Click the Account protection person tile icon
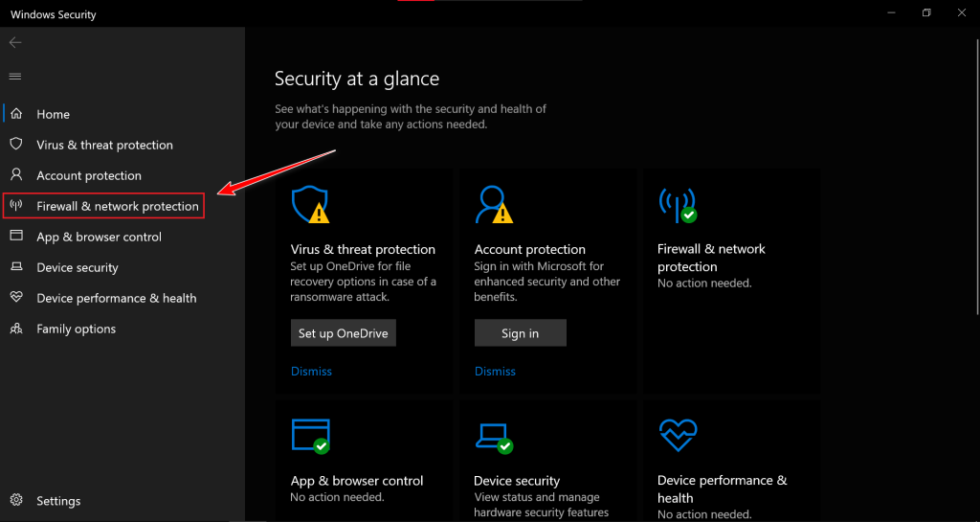The width and height of the screenshot is (980, 522). [x=493, y=204]
